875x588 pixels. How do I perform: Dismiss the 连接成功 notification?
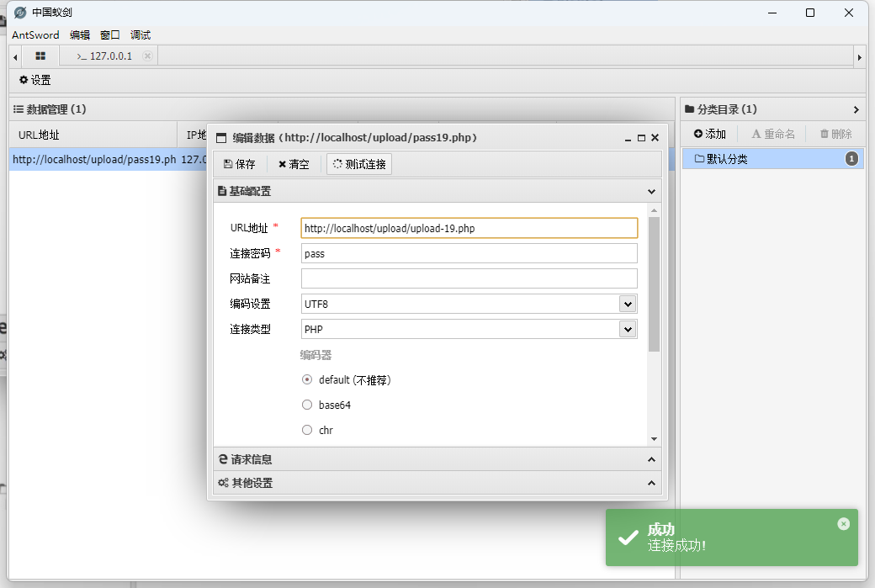click(843, 524)
